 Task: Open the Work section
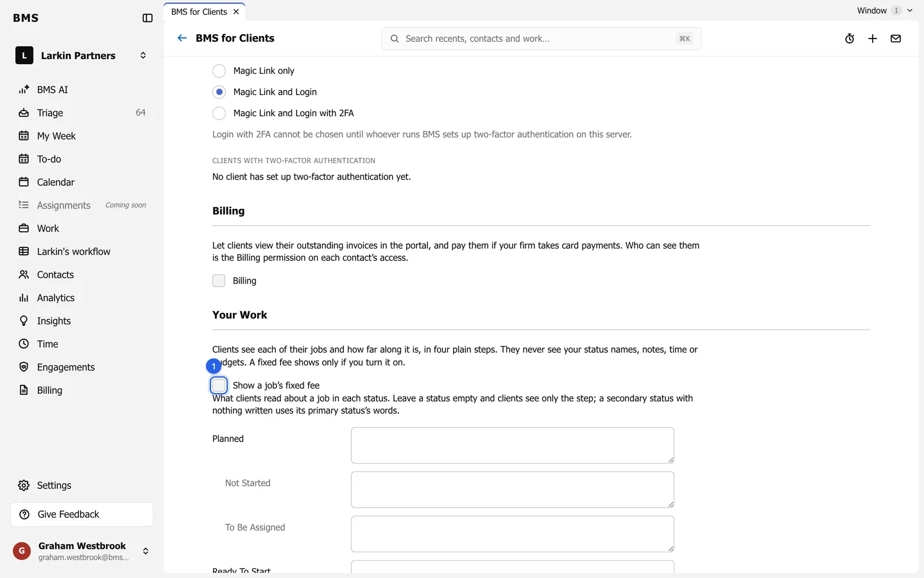pyautogui.click(x=81, y=228)
